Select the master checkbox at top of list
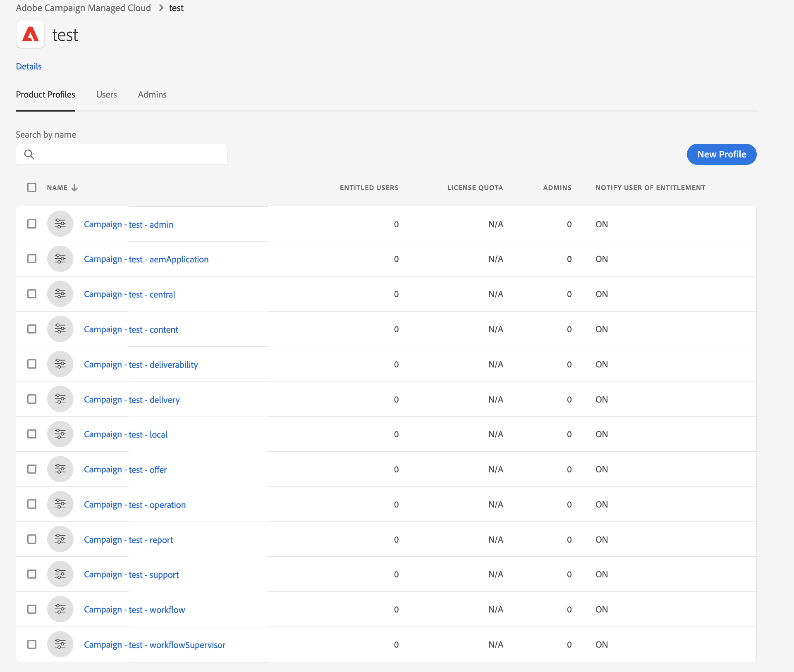 pyautogui.click(x=32, y=187)
